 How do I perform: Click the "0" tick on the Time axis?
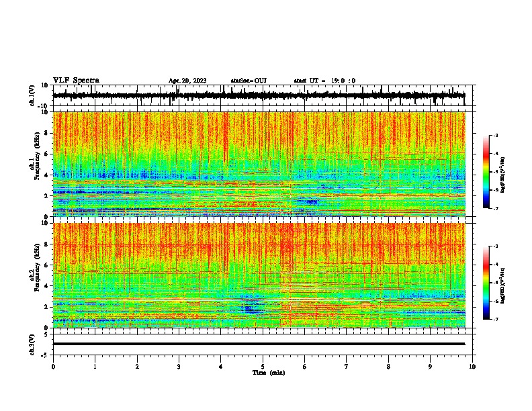coord(53,367)
